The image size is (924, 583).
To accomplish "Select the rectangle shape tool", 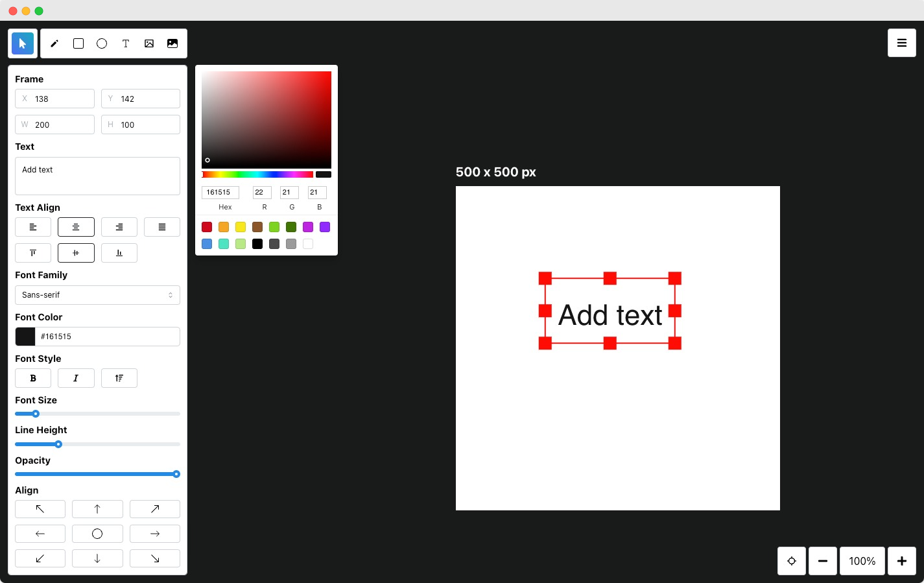I will pyautogui.click(x=78, y=43).
